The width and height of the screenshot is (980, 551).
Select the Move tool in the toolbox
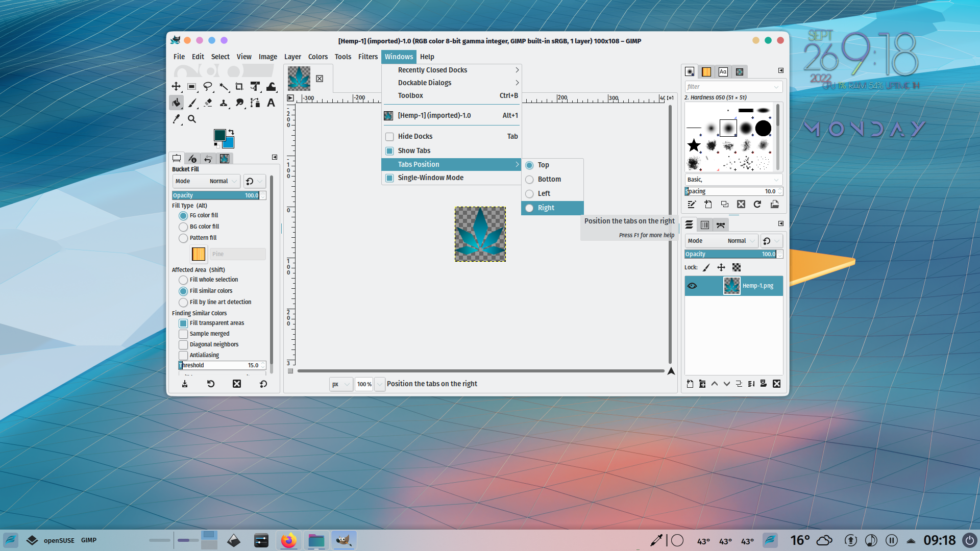[176, 87]
